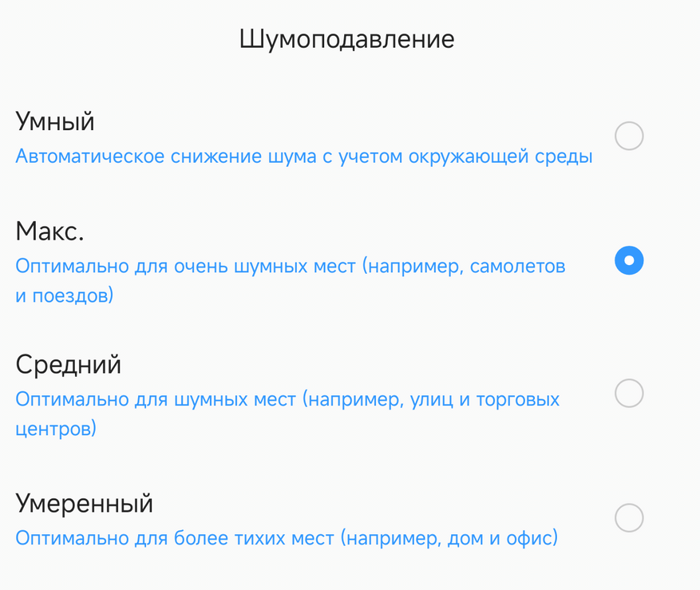Enable the Умеренный radio option
The width and height of the screenshot is (700, 590).
[629, 518]
